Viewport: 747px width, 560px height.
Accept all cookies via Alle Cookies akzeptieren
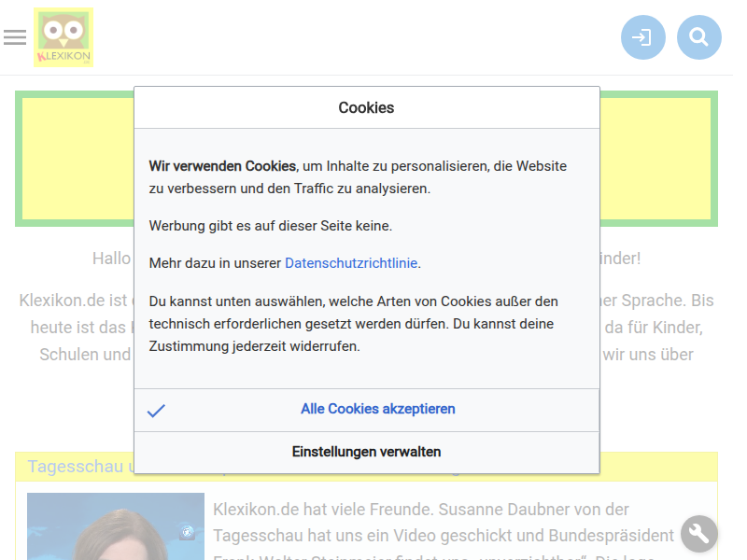pyautogui.click(x=366, y=410)
